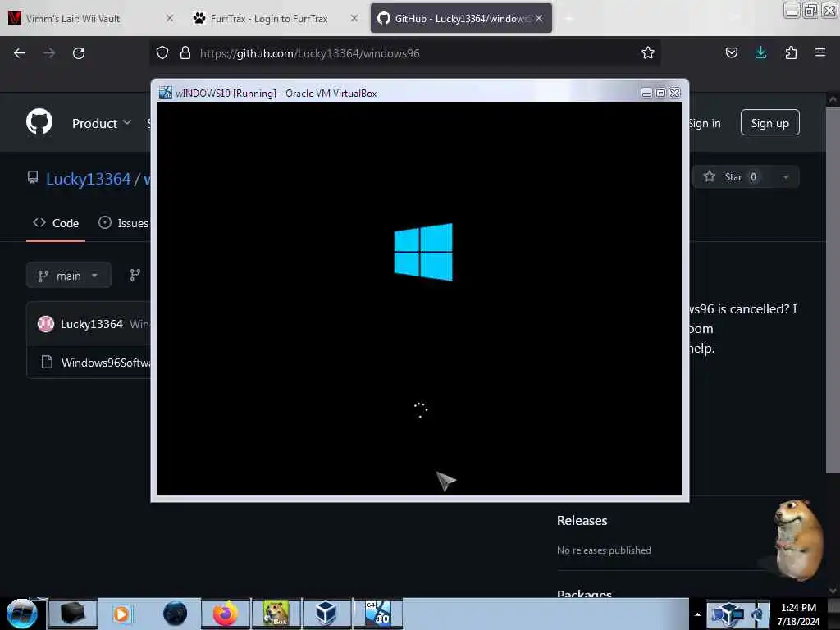Viewport: 840px width, 630px height.
Task: Open the Firefox taskbar icon
Action: (226, 614)
